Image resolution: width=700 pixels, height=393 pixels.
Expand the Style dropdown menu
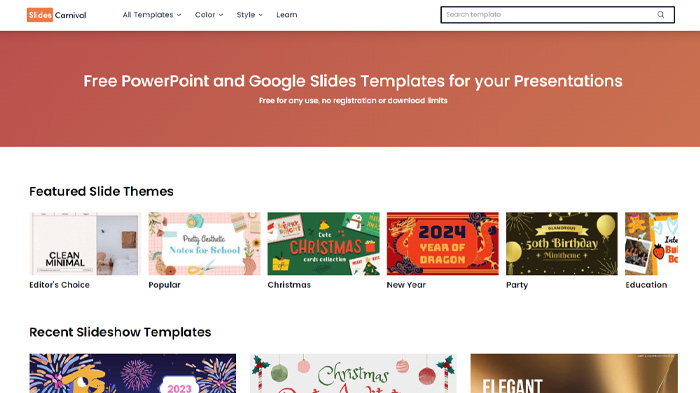tap(250, 15)
